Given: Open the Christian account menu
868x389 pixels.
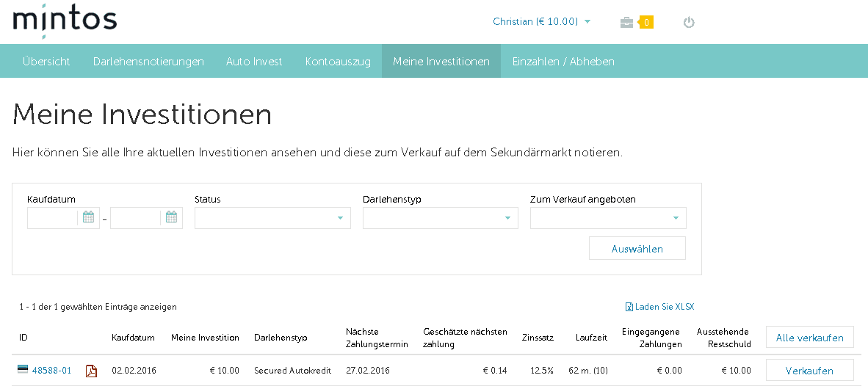Looking at the screenshot, I should pyautogui.click(x=541, y=21).
